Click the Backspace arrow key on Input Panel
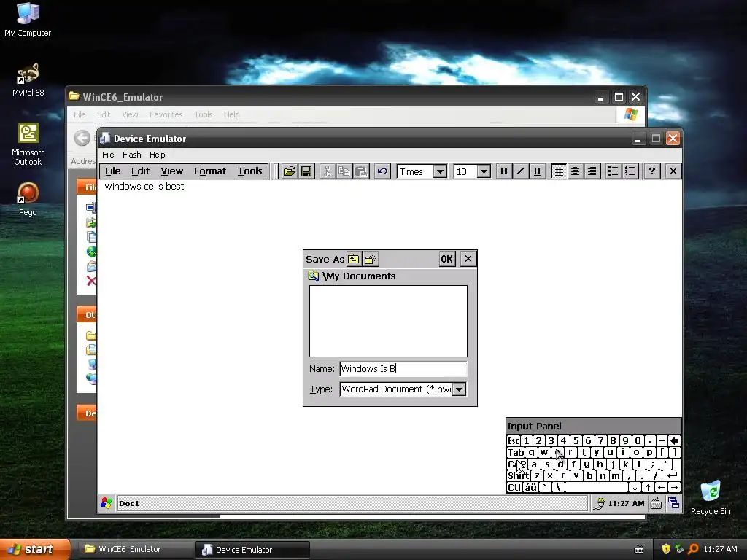This screenshot has height=560, width=747. pyautogui.click(x=674, y=441)
